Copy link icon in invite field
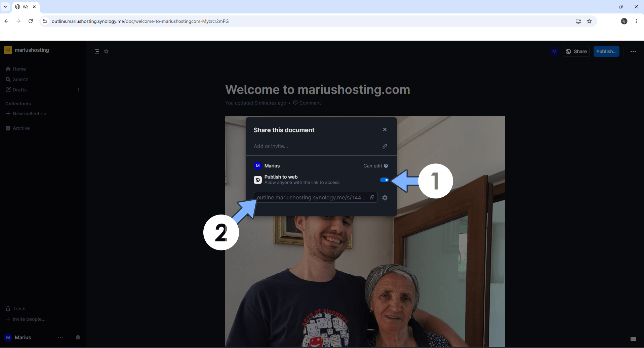The image size is (644, 348). coord(385,146)
